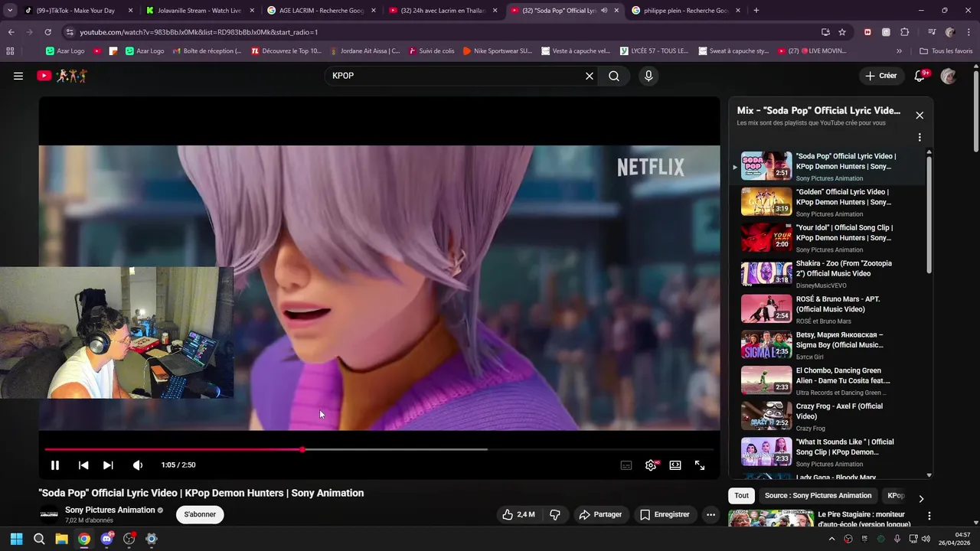Reload the YouTube page

pyautogui.click(x=47, y=32)
